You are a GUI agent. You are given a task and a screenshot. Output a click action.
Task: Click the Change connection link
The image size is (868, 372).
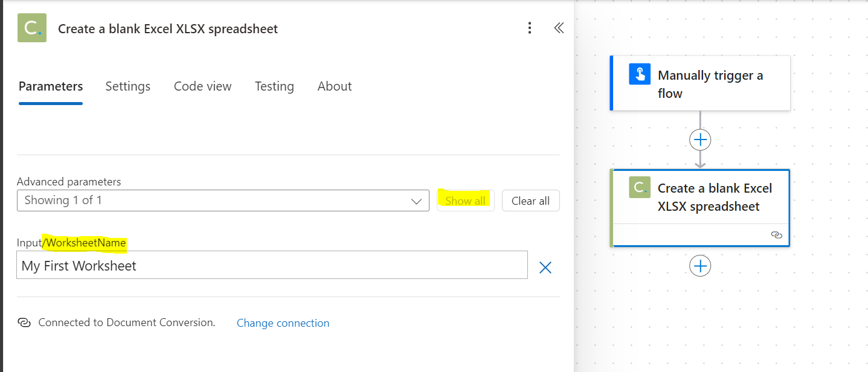283,323
